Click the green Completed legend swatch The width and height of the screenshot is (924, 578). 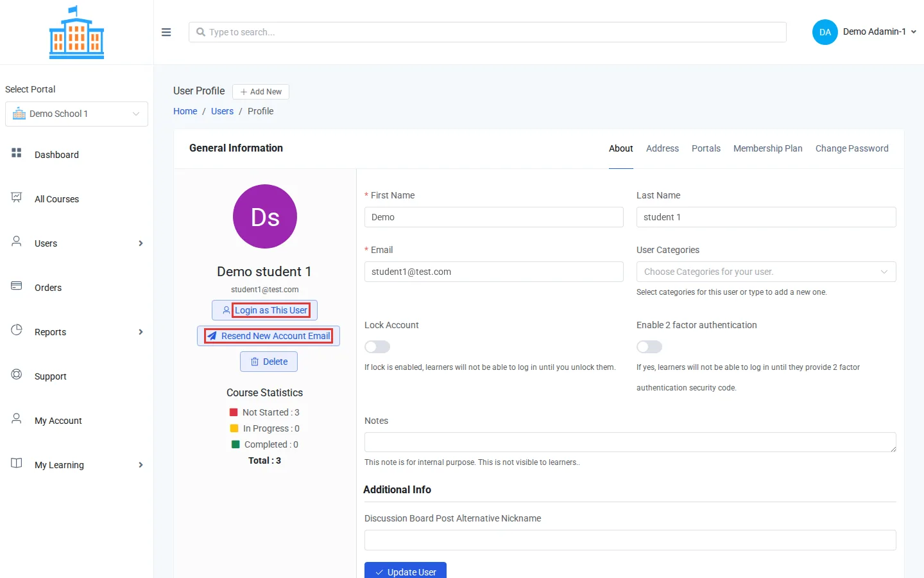[235, 444]
